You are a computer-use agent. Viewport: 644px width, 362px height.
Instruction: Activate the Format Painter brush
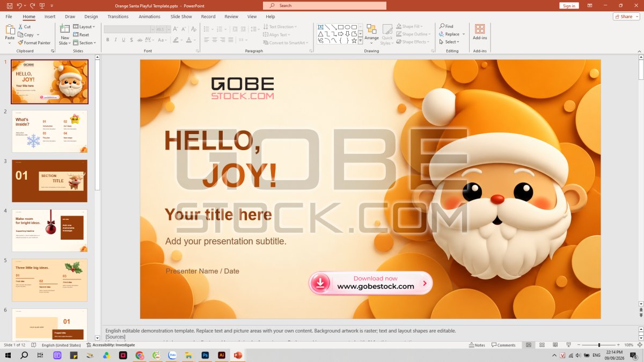pyautogui.click(x=20, y=42)
